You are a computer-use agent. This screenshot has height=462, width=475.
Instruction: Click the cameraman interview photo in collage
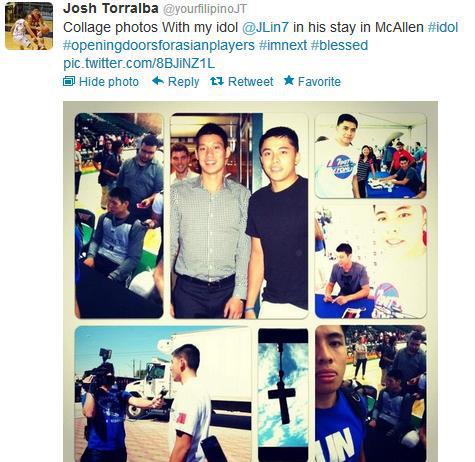tap(163, 394)
